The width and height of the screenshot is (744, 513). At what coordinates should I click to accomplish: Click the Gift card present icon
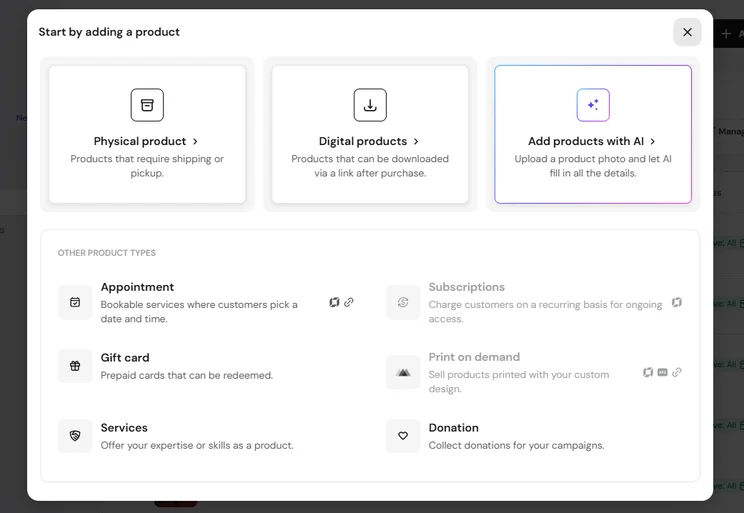(x=75, y=366)
